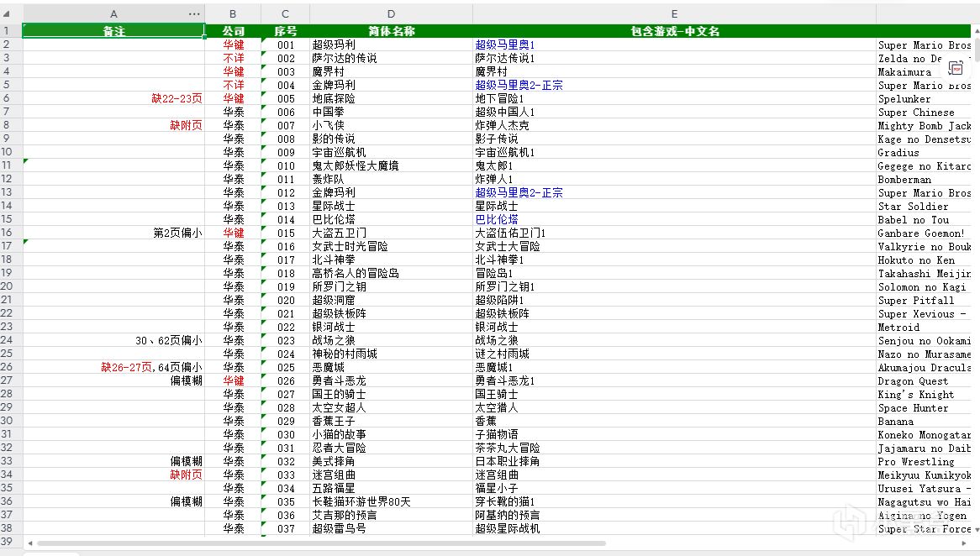Click the 包含游戏-中文名 header cell
The height and width of the screenshot is (556, 980).
(674, 31)
